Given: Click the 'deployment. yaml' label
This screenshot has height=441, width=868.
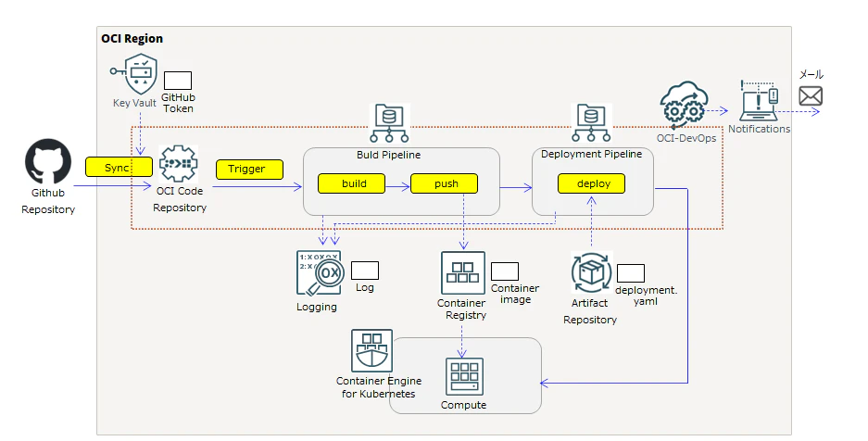Looking at the screenshot, I should point(646,296).
